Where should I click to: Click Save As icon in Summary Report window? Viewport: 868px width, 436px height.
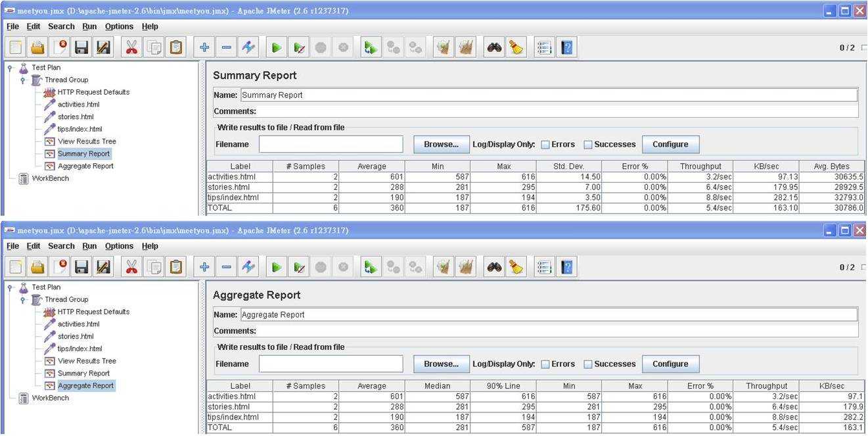click(x=103, y=47)
